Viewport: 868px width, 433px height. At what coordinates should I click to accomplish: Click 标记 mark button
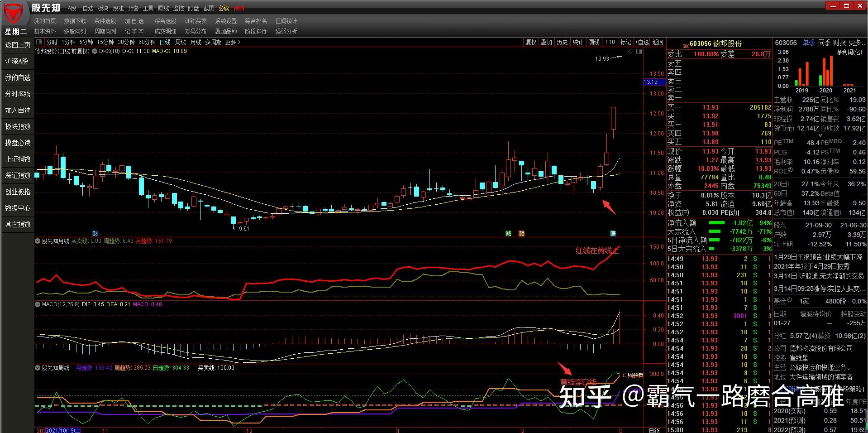click(x=626, y=42)
